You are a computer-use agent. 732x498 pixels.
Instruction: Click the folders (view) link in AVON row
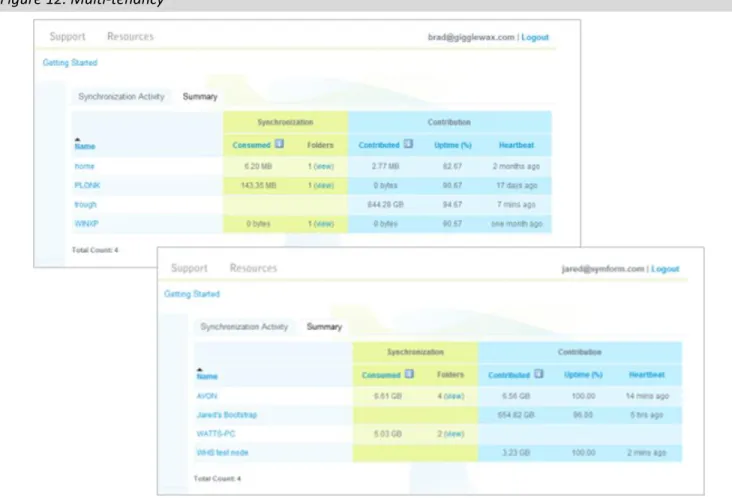point(454,396)
